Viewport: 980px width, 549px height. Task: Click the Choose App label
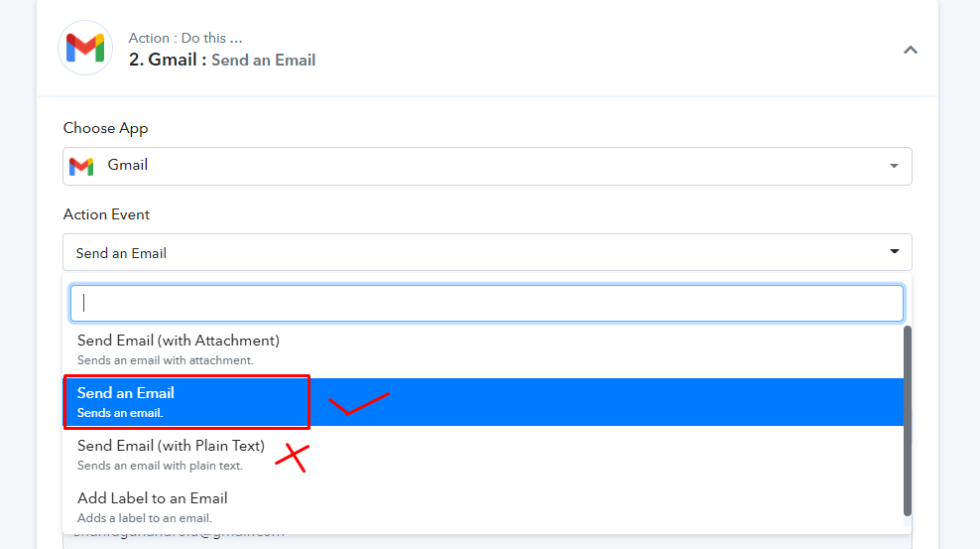(x=105, y=128)
